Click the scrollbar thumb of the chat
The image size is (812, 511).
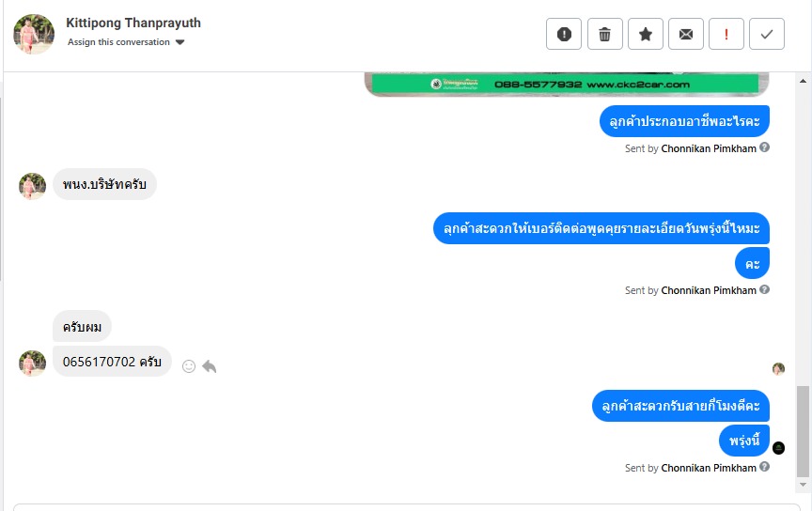point(803,431)
